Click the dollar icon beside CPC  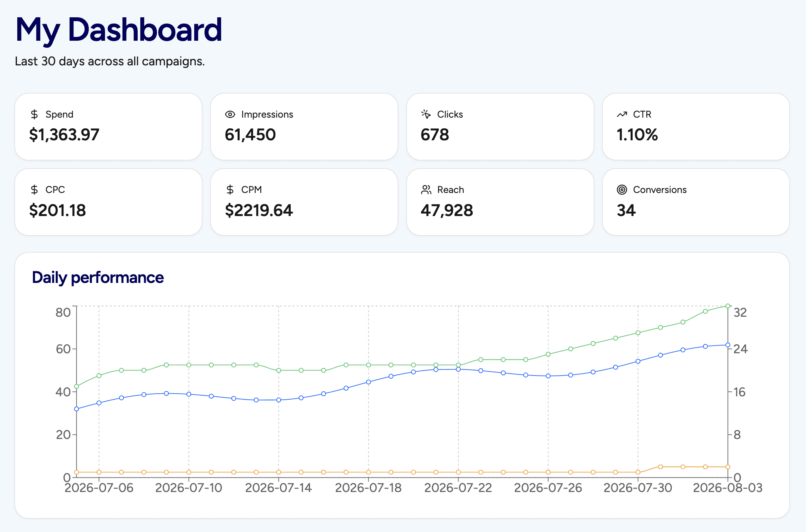pos(34,190)
